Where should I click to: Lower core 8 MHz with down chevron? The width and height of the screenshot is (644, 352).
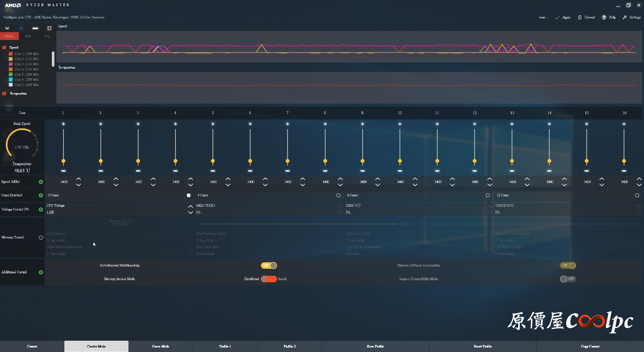pyautogui.click(x=340, y=185)
